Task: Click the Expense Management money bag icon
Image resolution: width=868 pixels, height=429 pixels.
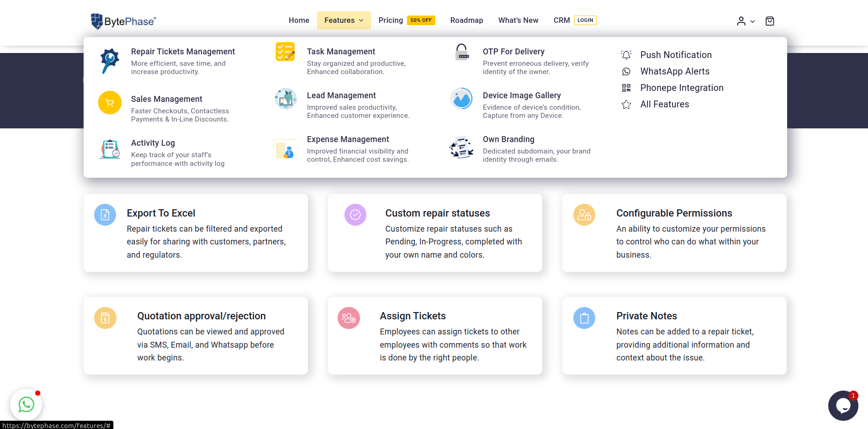Action: pyautogui.click(x=285, y=148)
